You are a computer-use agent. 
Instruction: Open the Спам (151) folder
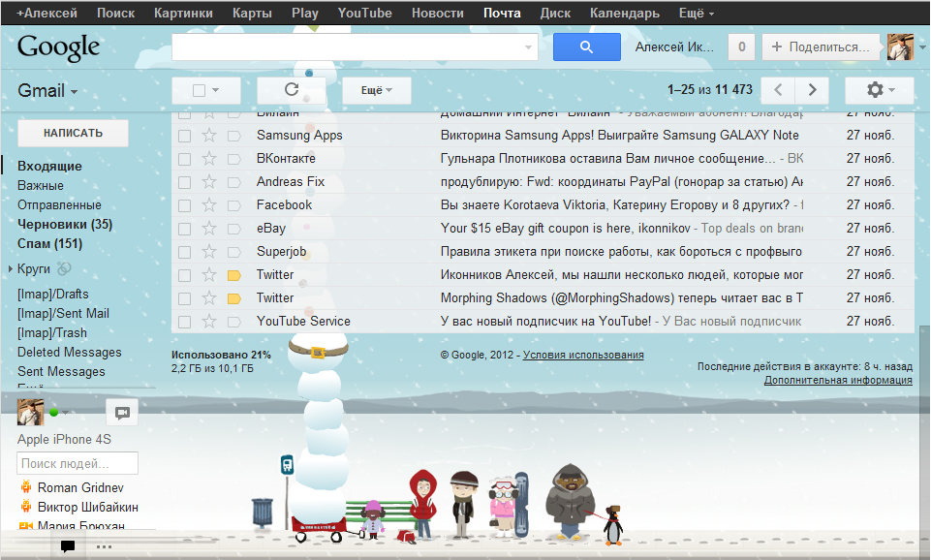49,243
